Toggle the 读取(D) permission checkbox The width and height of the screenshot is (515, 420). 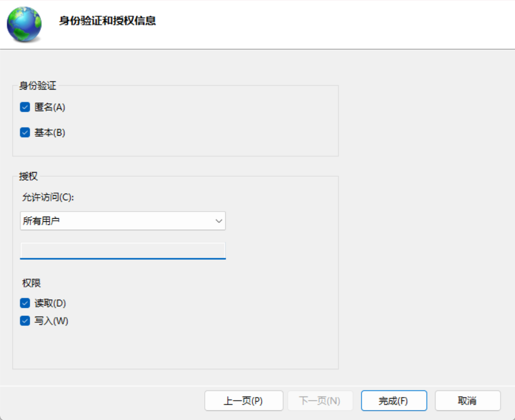click(25, 303)
